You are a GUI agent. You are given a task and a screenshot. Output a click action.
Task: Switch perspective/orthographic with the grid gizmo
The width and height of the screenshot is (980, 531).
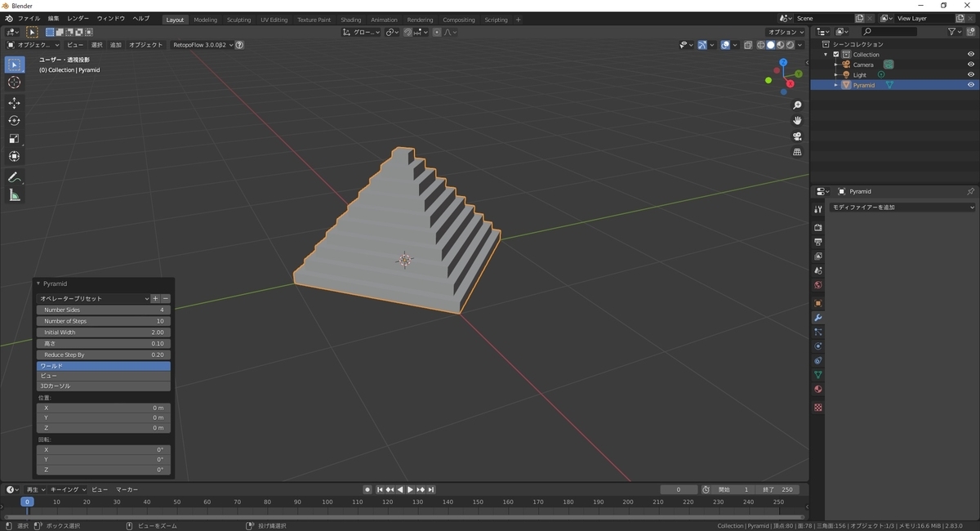click(x=798, y=152)
